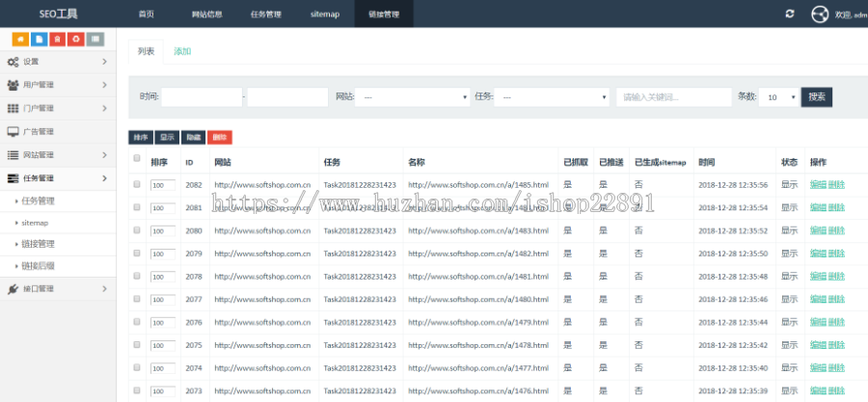Click the monitor icon beside 广告管理

coord(13,132)
